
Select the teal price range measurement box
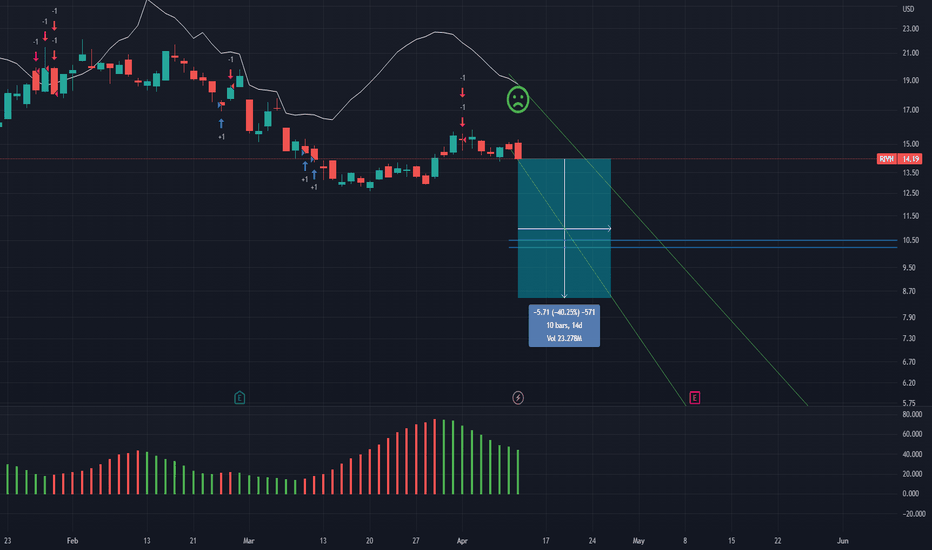tap(564, 228)
